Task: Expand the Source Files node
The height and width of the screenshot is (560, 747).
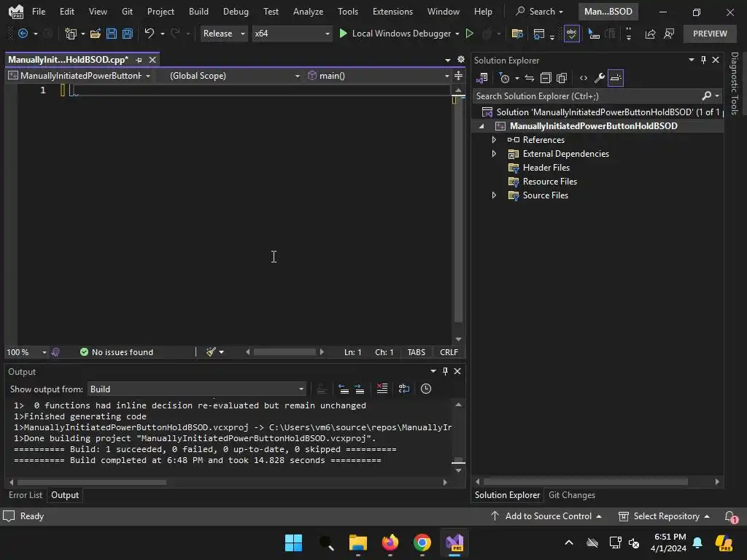Action: 494,195
